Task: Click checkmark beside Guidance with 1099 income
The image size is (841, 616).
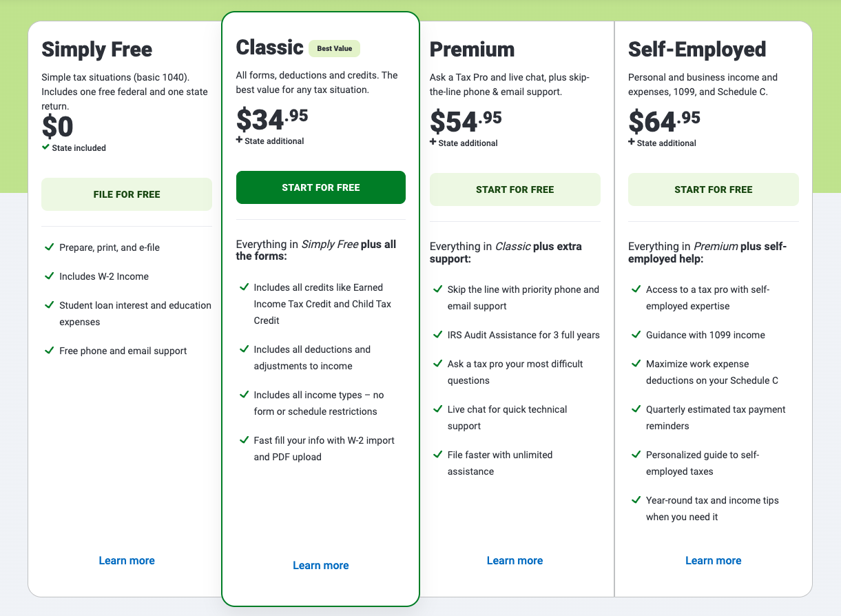Action: [x=636, y=334]
